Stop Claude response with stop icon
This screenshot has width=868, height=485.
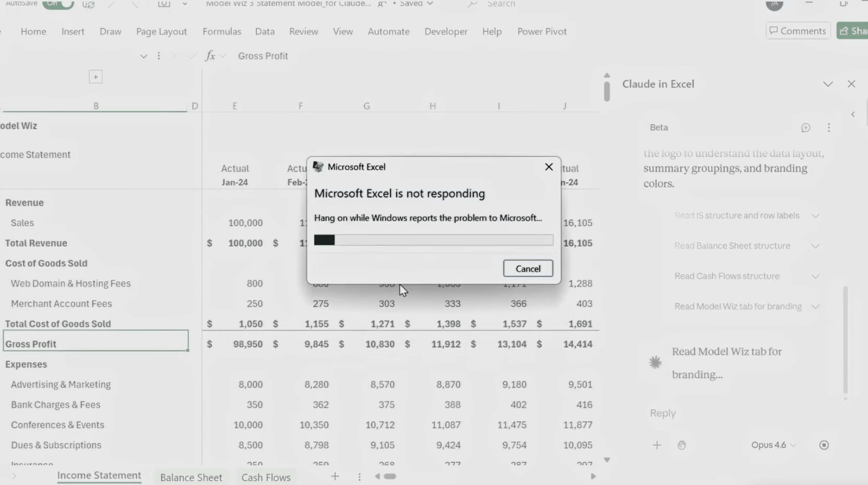[824, 445]
